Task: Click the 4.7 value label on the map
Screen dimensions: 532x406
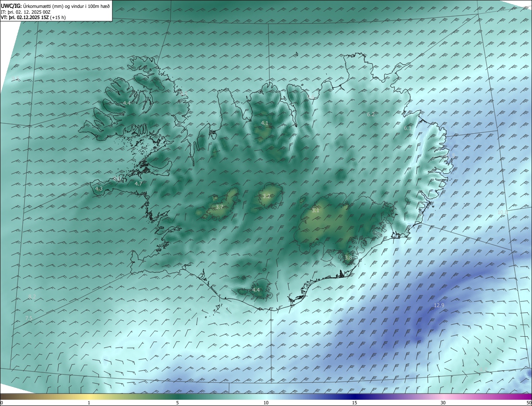Action: 138,183
